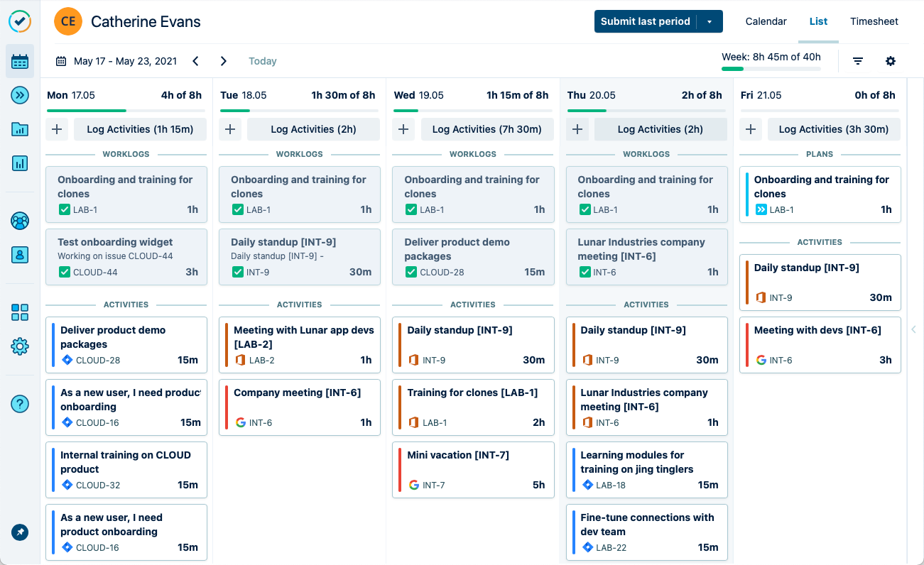Viewport: 924px width, 565px height.
Task: Click Log Activities (7h 30m) on Wednesday
Action: pos(487,129)
